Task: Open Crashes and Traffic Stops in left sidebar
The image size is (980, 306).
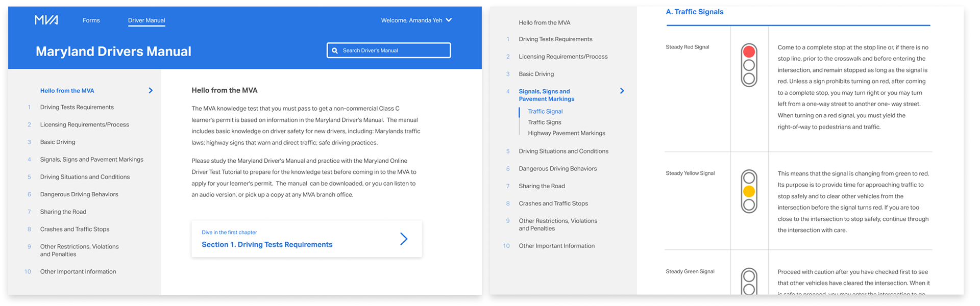Action: [75, 229]
